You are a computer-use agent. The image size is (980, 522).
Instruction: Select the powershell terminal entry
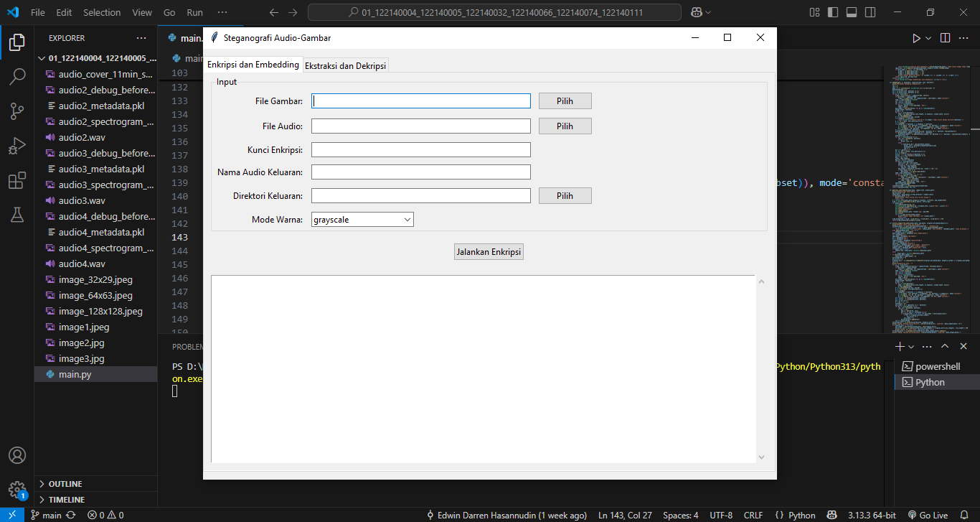(936, 366)
